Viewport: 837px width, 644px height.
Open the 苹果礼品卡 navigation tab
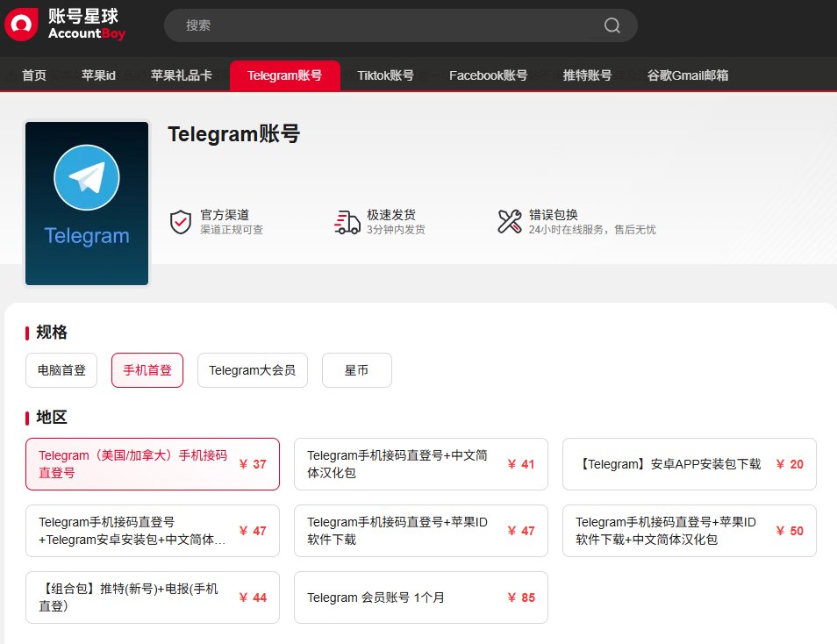pyautogui.click(x=181, y=75)
